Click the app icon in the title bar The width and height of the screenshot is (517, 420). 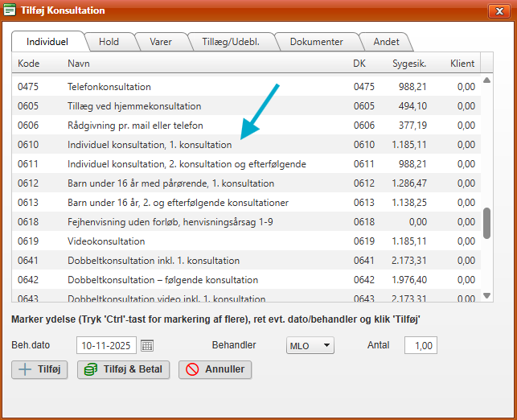(x=10, y=10)
